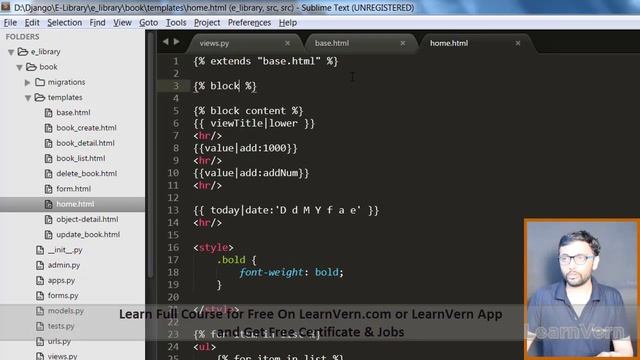
Task: Go to previous tab with left arrow
Action: [165, 42]
